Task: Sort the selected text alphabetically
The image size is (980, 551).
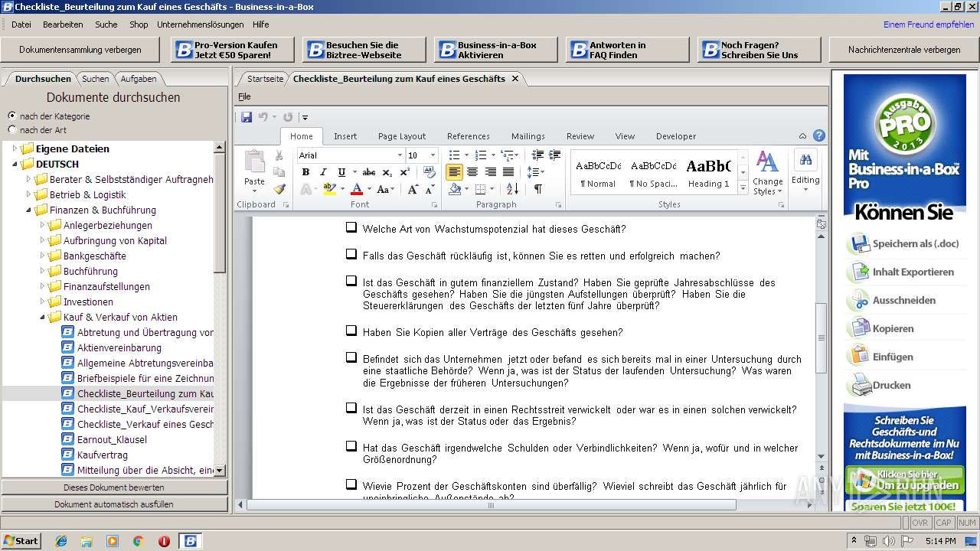Action: [512, 189]
